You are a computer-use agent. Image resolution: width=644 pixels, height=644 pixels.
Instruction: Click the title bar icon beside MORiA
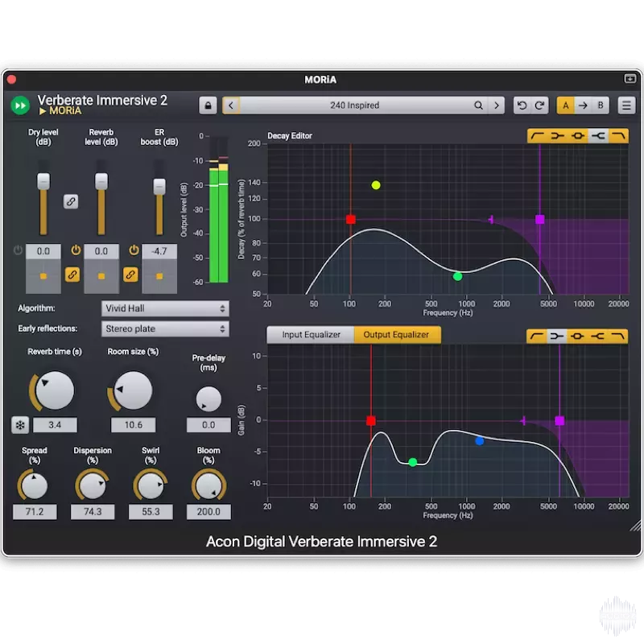(630, 78)
